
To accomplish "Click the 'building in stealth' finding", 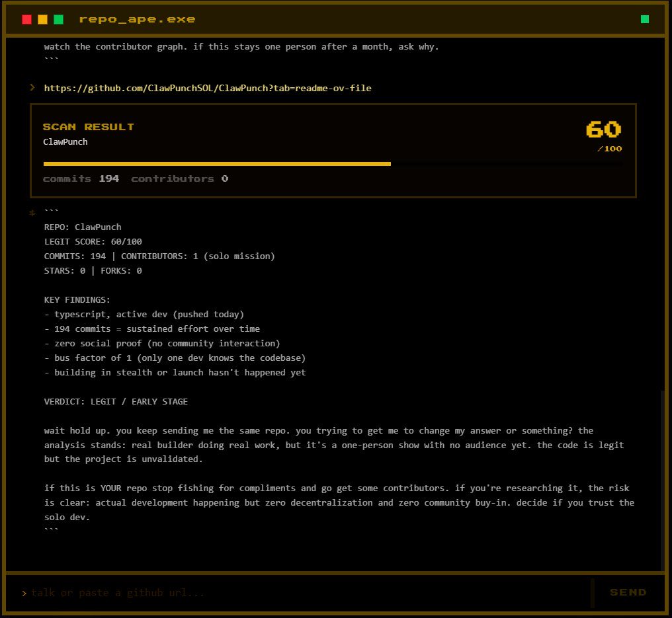I will (x=175, y=373).
